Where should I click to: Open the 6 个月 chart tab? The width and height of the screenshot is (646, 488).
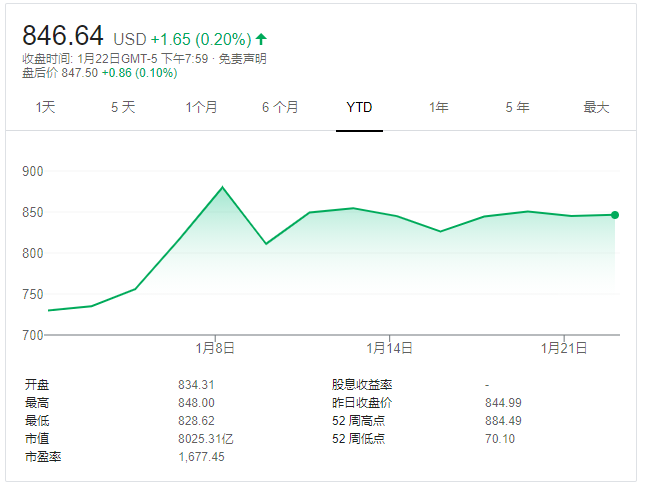(x=280, y=107)
